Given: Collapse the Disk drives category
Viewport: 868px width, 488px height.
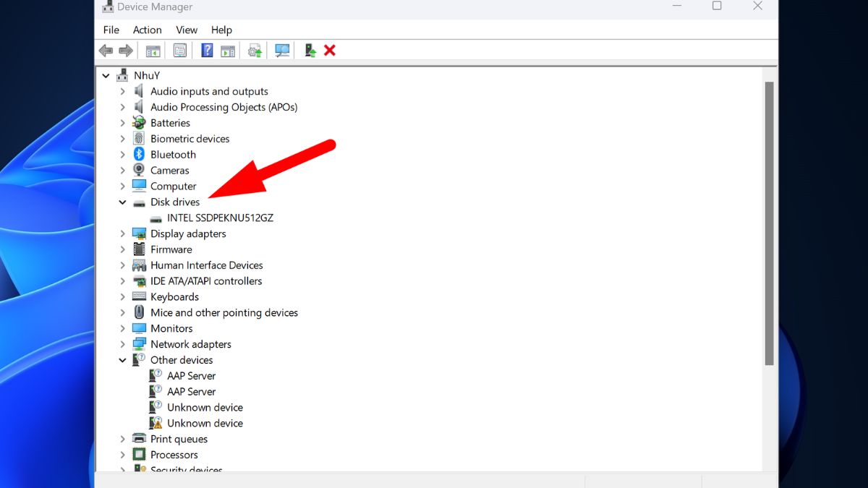Looking at the screenshot, I should coord(122,202).
